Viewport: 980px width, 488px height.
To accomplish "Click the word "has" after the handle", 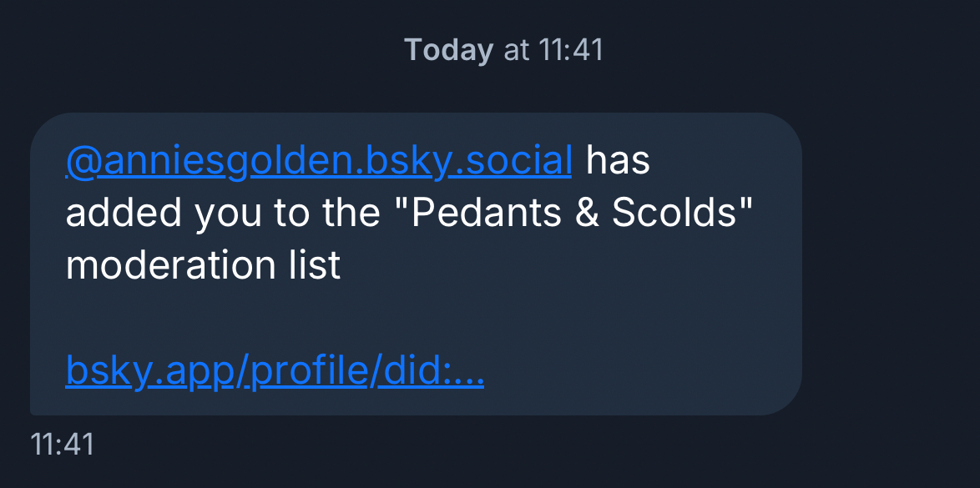I will [x=618, y=161].
